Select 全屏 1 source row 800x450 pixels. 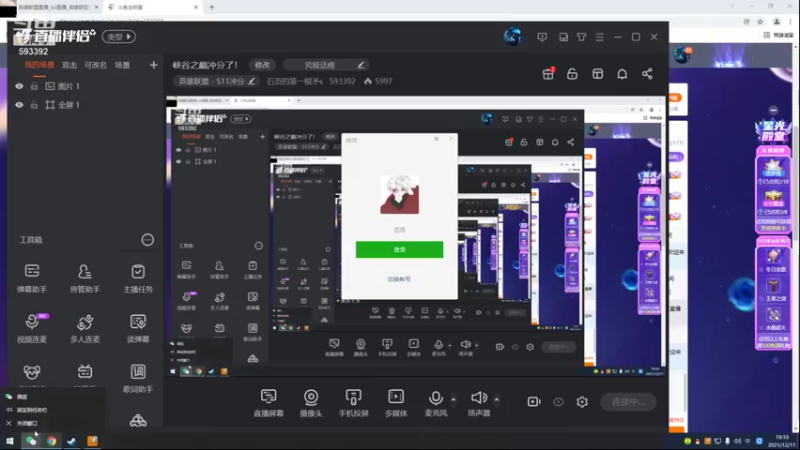coord(85,105)
